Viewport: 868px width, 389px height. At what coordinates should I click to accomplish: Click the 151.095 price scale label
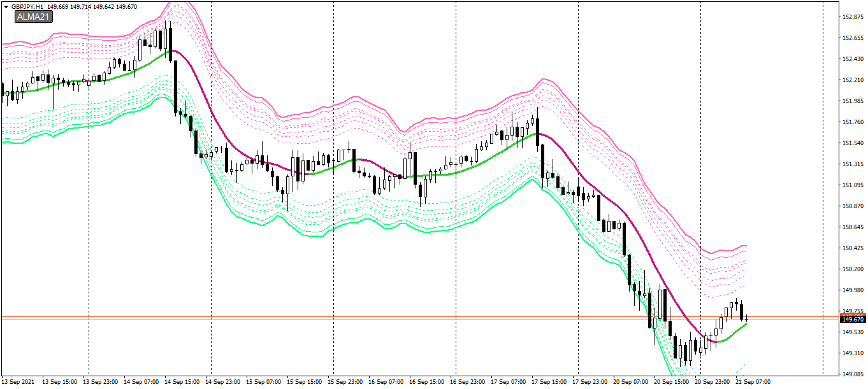853,185
